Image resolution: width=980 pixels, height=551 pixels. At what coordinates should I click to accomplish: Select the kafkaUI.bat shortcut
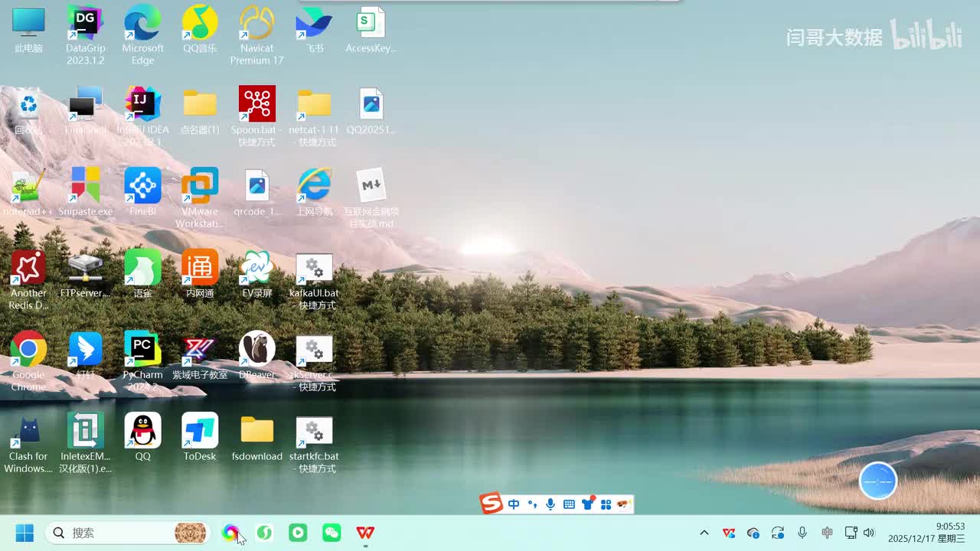[x=314, y=280]
